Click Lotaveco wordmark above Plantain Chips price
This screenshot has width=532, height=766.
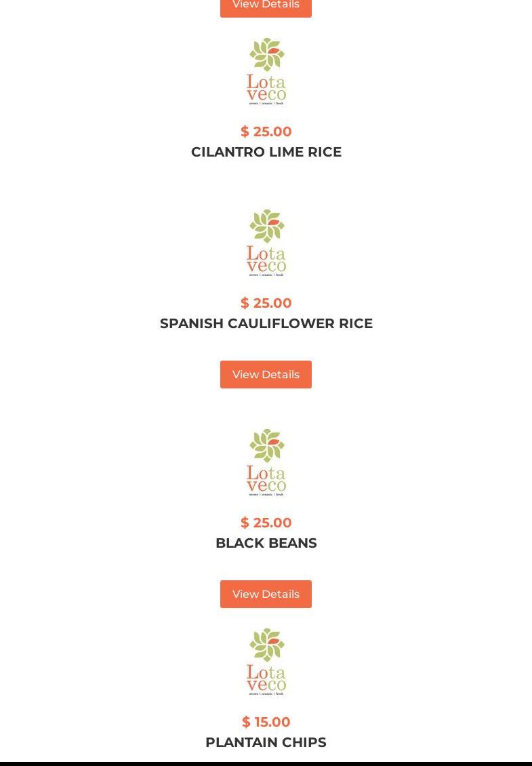(x=266, y=679)
